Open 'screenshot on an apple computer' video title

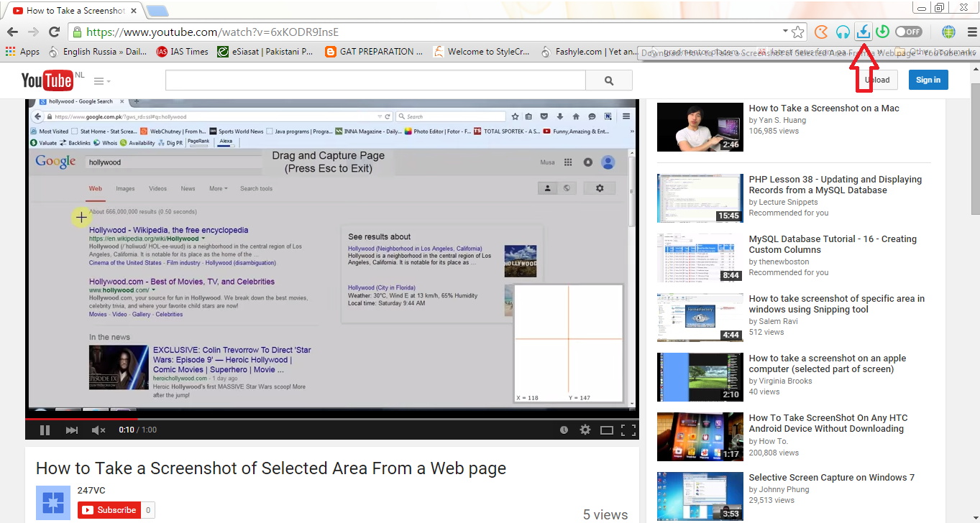828,364
